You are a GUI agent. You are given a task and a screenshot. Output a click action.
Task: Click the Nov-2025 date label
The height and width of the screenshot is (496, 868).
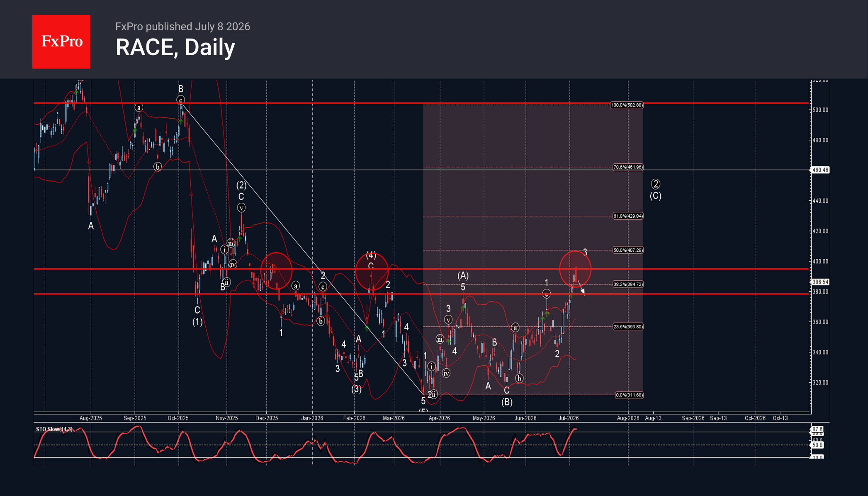click(227, 418)
